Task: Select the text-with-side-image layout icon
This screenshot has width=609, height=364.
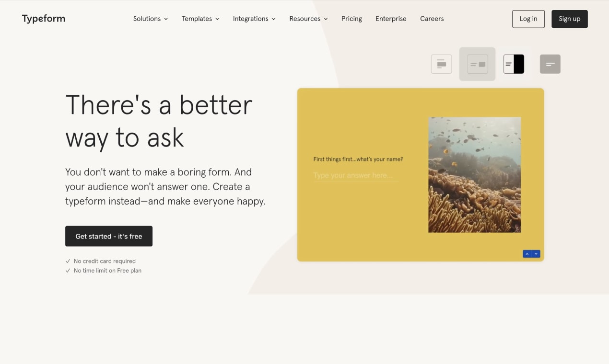Action: tap(478, 64)
